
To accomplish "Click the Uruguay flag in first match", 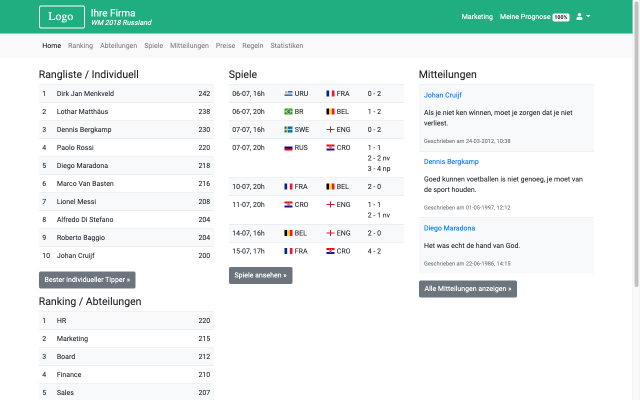I will [x=289, y=93].
